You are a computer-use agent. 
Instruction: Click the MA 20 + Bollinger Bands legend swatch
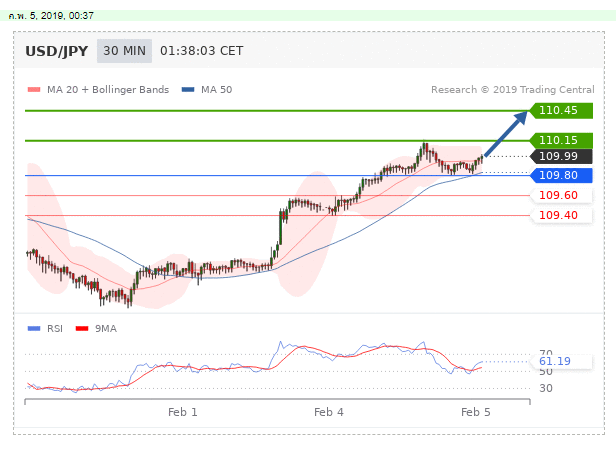click(34, 90)
